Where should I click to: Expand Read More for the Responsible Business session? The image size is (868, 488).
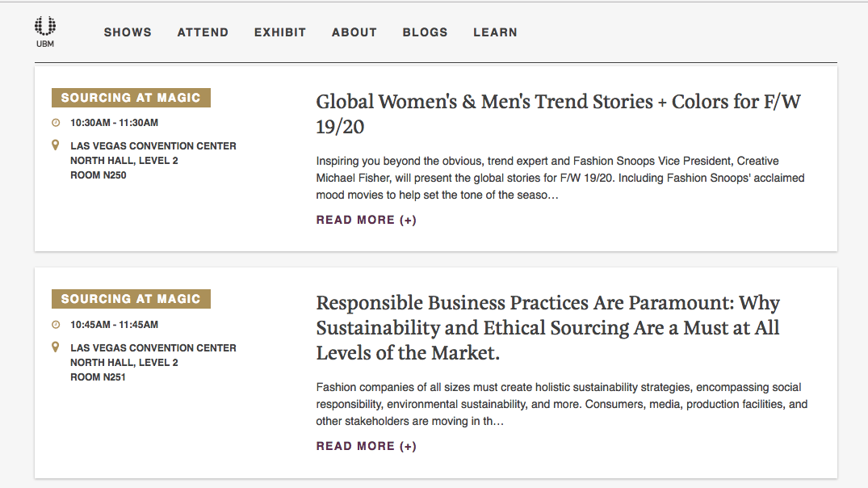[x=366, y=446]
